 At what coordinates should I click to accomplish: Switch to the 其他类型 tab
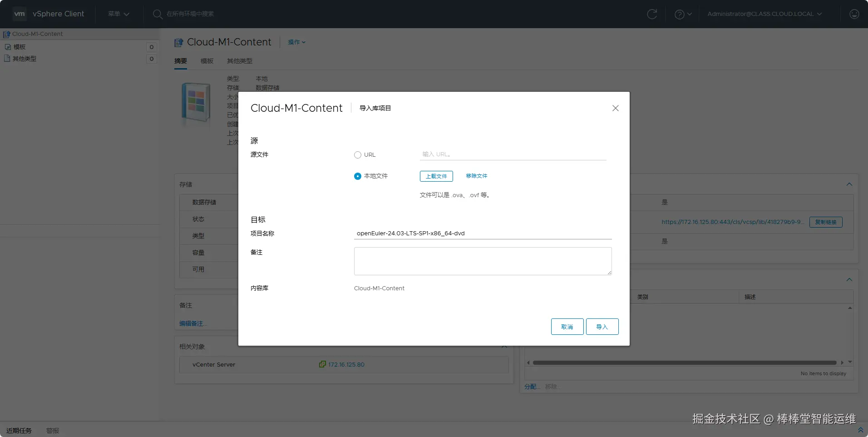click(240, 61)
